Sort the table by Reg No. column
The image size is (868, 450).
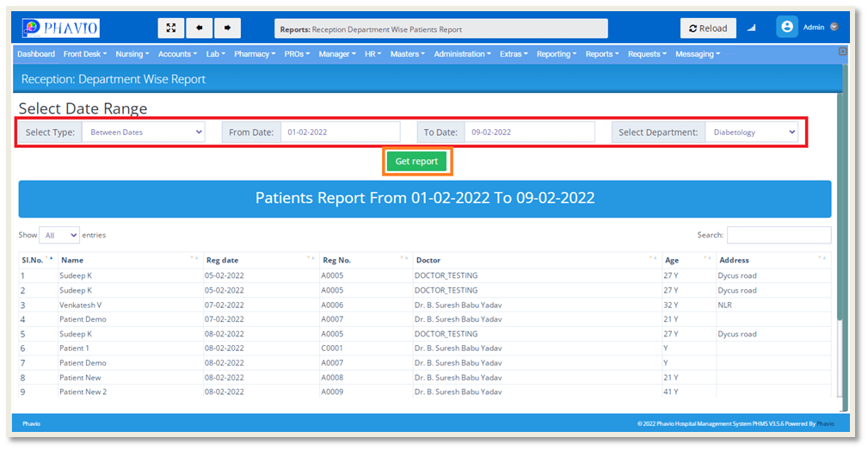pos(404,258)
